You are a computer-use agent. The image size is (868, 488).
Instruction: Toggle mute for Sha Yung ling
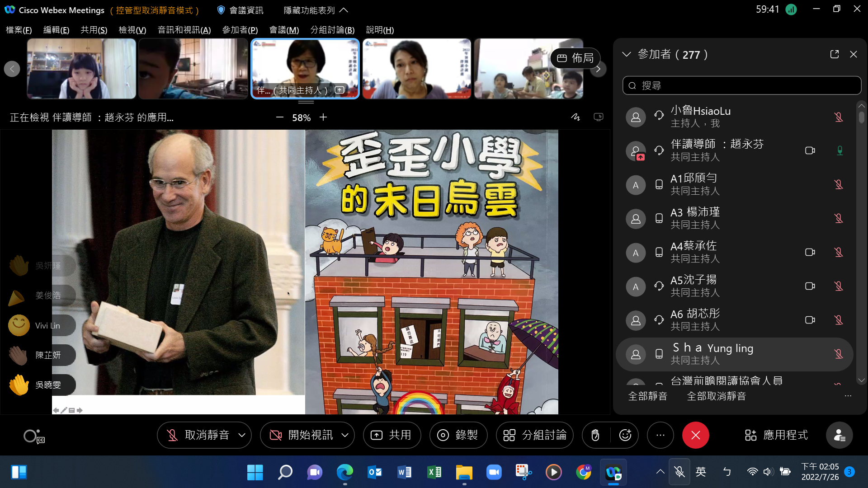[x=839, y=354]
